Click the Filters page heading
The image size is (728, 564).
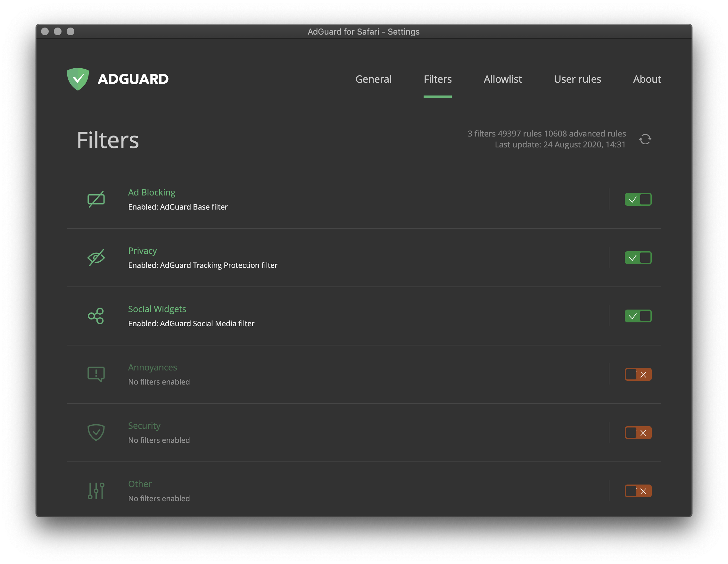(108, 140)
